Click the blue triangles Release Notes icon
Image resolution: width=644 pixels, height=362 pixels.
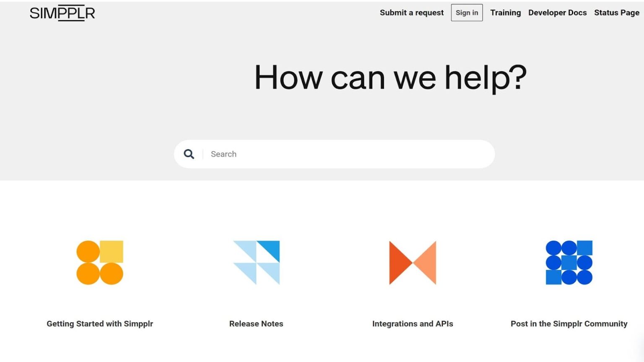[256, 263]
